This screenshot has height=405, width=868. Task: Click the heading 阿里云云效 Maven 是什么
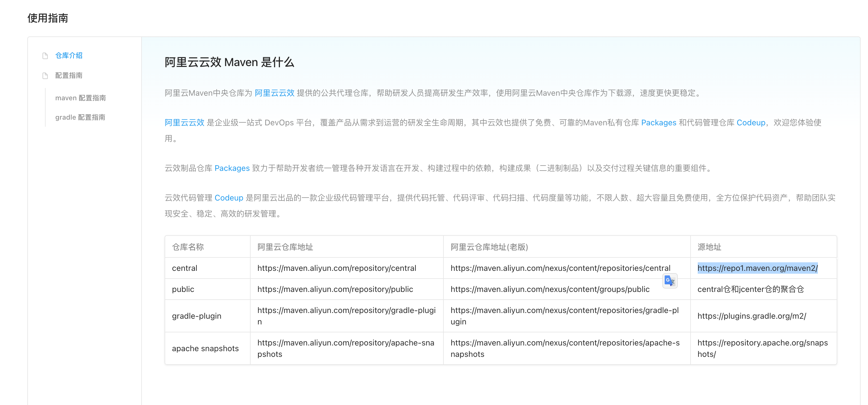tap(229, 62)
